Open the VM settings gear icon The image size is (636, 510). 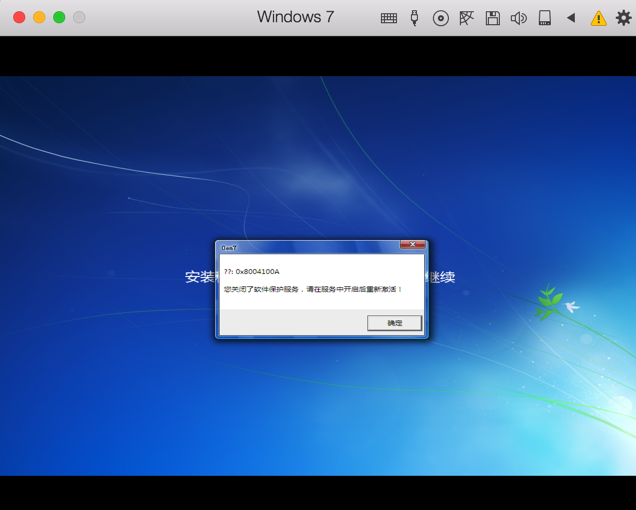623,18
